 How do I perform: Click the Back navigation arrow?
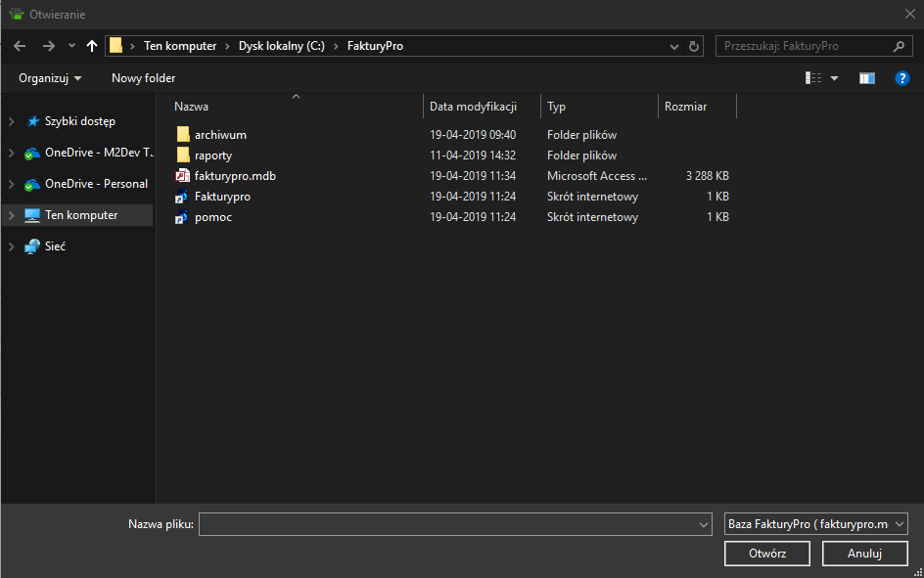[x=21, y=46]
